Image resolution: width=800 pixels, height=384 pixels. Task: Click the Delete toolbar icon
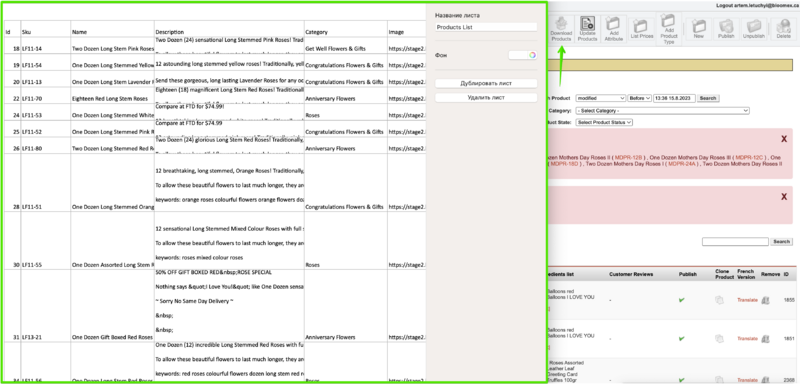[783, 29]
